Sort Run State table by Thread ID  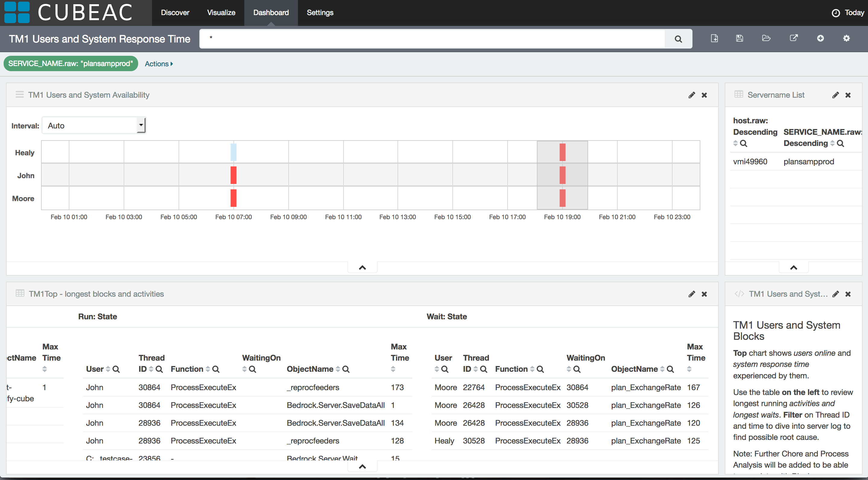[151, 369]
